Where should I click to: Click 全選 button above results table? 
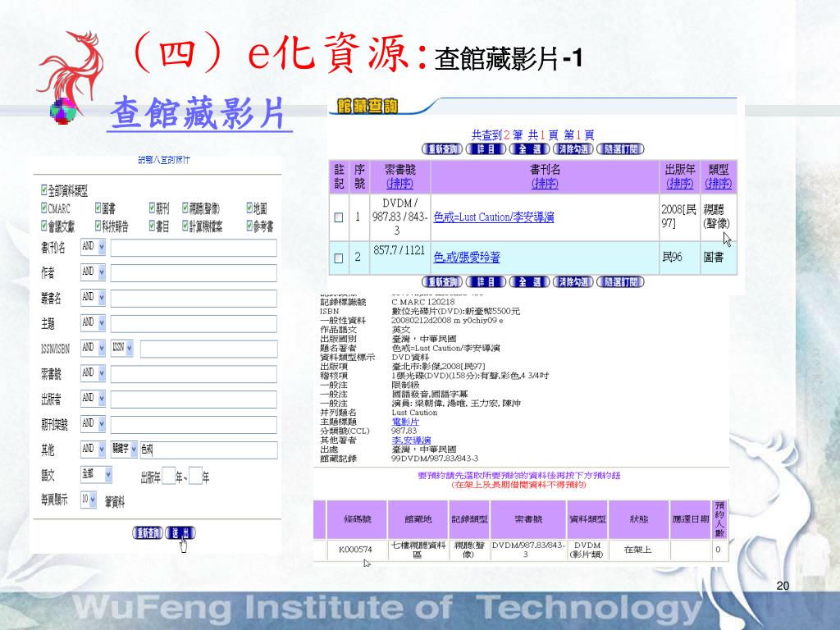(529, 149)
